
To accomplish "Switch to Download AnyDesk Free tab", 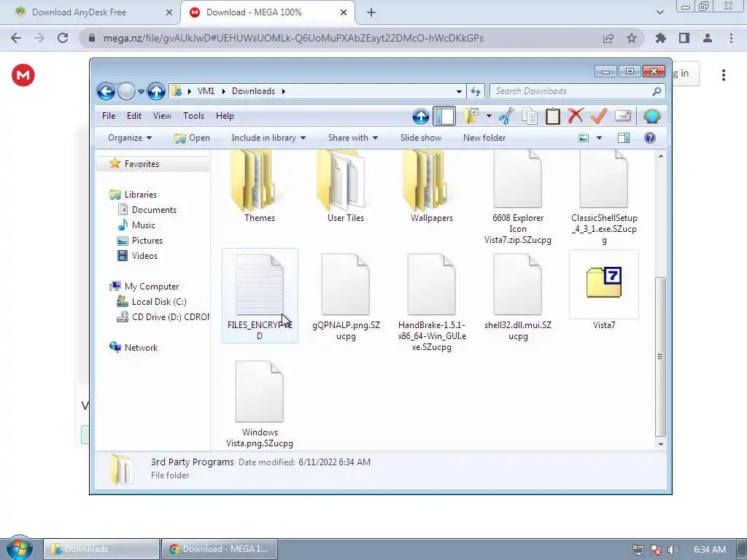I will pos(79,12).
